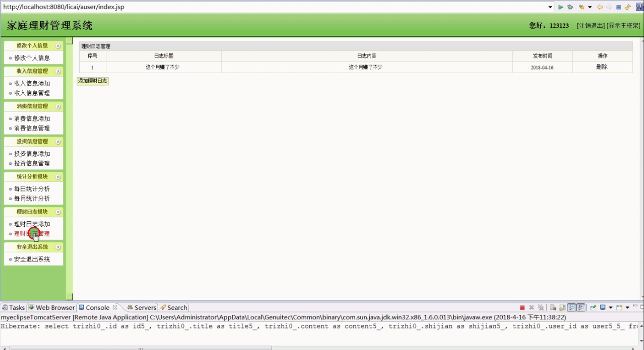Click the Display Selected Console monitor icon
The height and width of the screenshot is (350, 644).
pyautogui.click(x=603, y=307)
